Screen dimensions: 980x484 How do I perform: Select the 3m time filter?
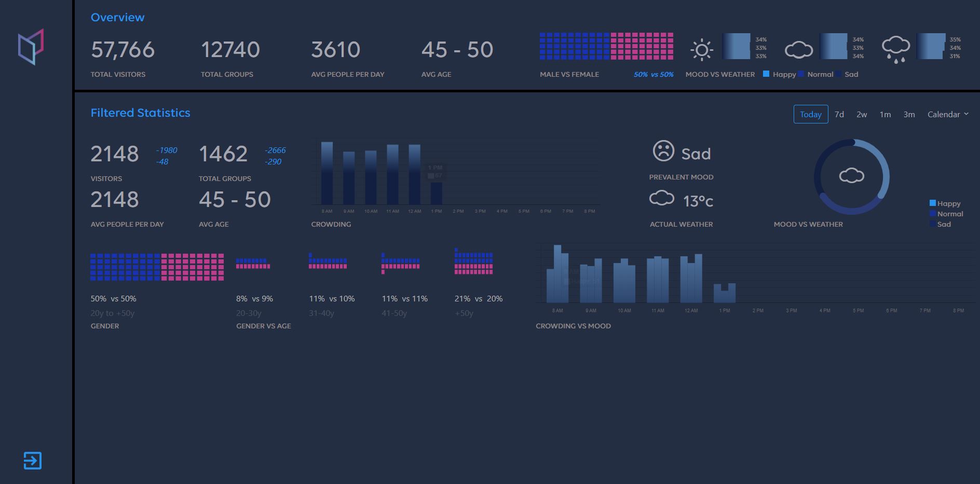pos(909,114)
